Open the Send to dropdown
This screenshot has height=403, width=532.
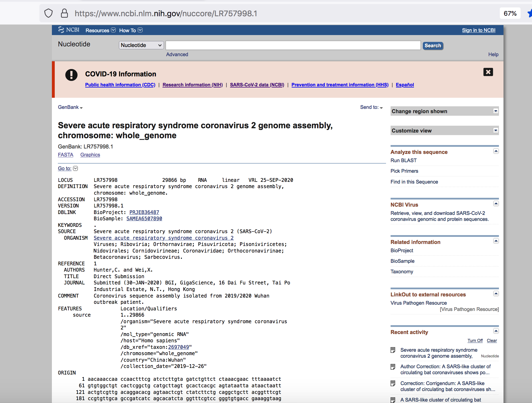(371, 107)
